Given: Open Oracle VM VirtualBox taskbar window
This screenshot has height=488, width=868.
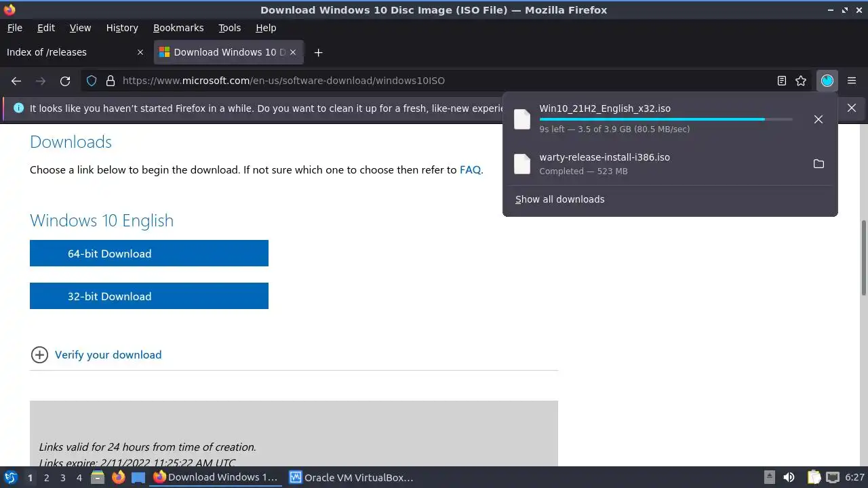Looking at the screenshot, I should point(353,477).
